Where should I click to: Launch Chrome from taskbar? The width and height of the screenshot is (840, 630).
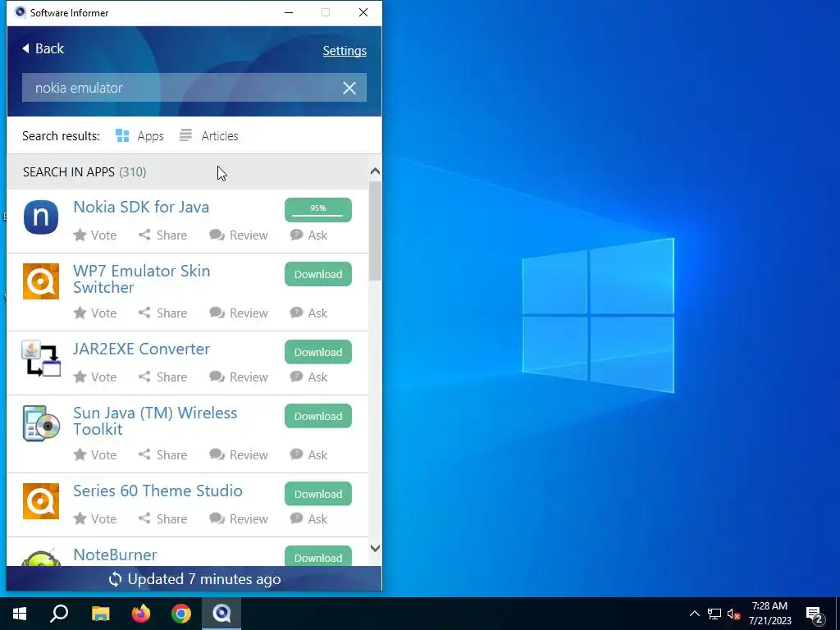[x=181, y=614]
